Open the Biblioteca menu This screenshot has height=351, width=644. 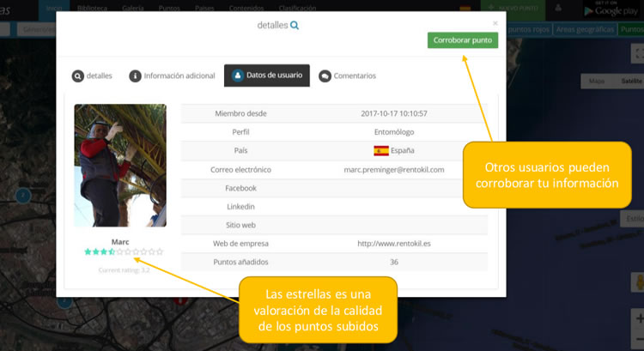pos(91,9)
